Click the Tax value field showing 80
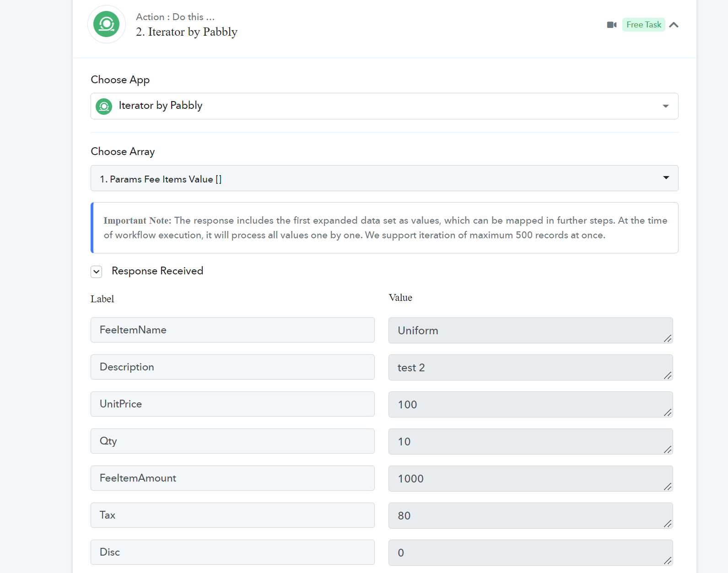The image size is (728, 573). click(531, 516)
